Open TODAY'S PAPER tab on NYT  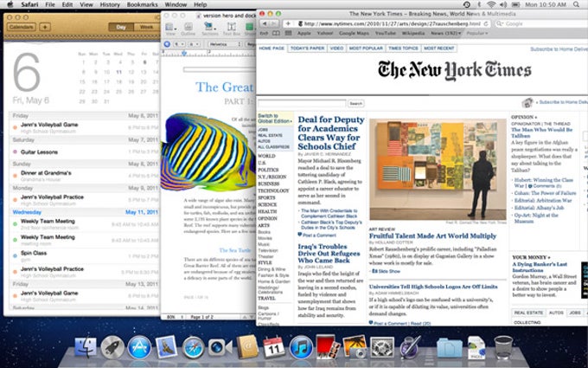tap(307, 48)
